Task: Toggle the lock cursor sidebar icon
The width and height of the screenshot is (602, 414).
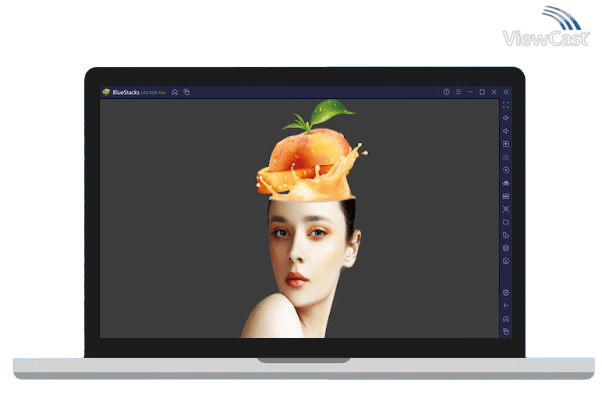Action: (506, 144)
